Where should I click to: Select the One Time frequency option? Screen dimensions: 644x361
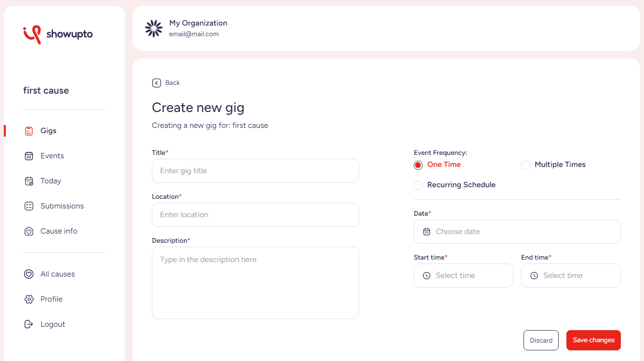pyautogui.click(x=418, y=165)
